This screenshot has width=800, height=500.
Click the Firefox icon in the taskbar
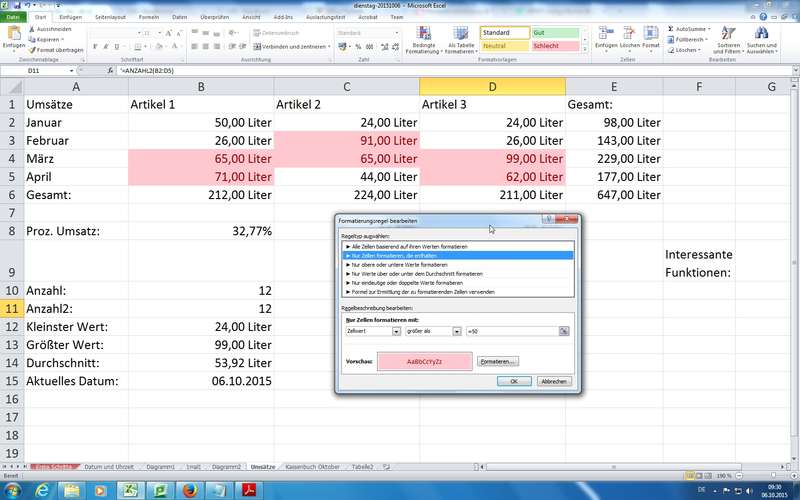click(189, 489)
